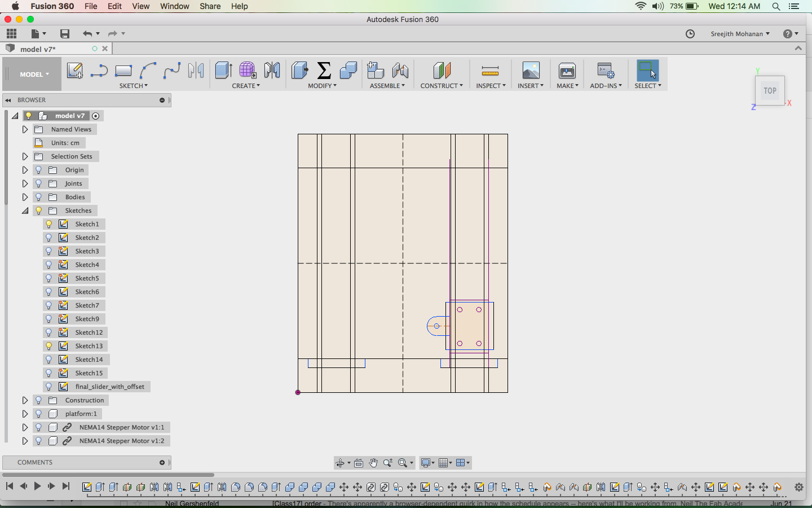Expand the Selection Sets folder
Viewport: 812px width, 508px height.
[x=25, y=156]
